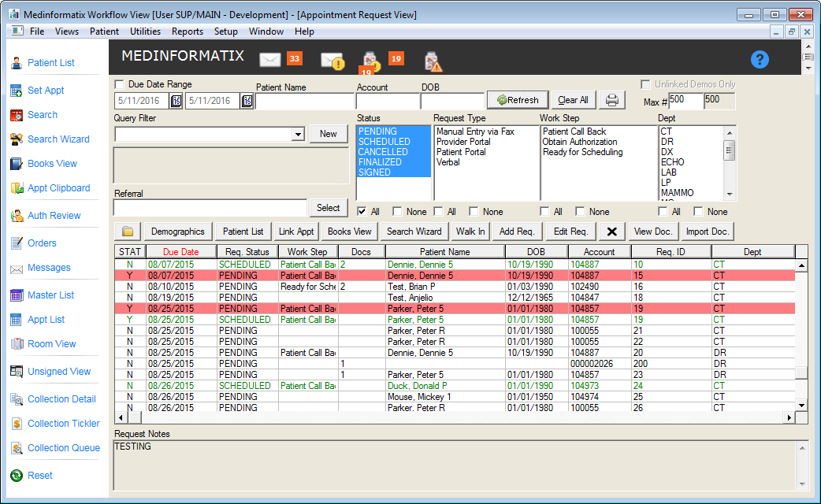Click the green Reset icon
The image size is (821, 504).
coord(17,475)
